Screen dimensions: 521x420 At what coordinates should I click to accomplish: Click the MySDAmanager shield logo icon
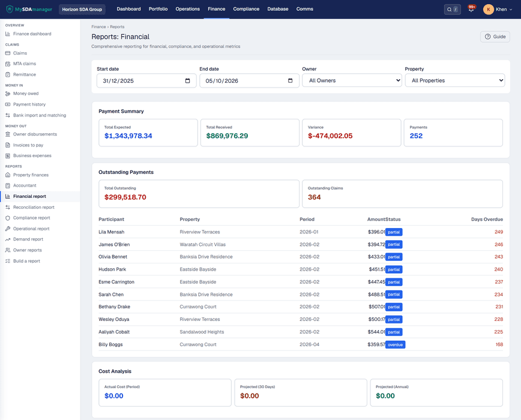10,9
